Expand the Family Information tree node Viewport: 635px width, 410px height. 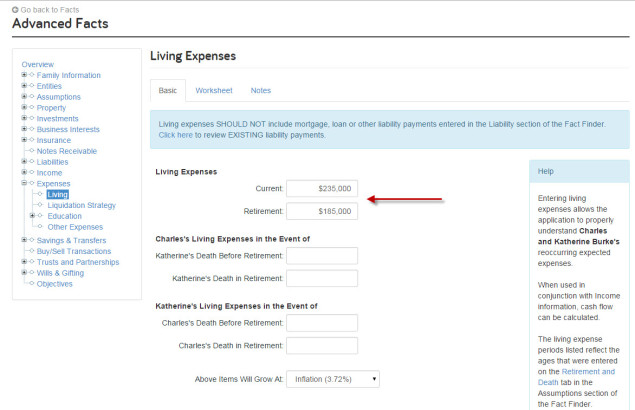point(24,75)
